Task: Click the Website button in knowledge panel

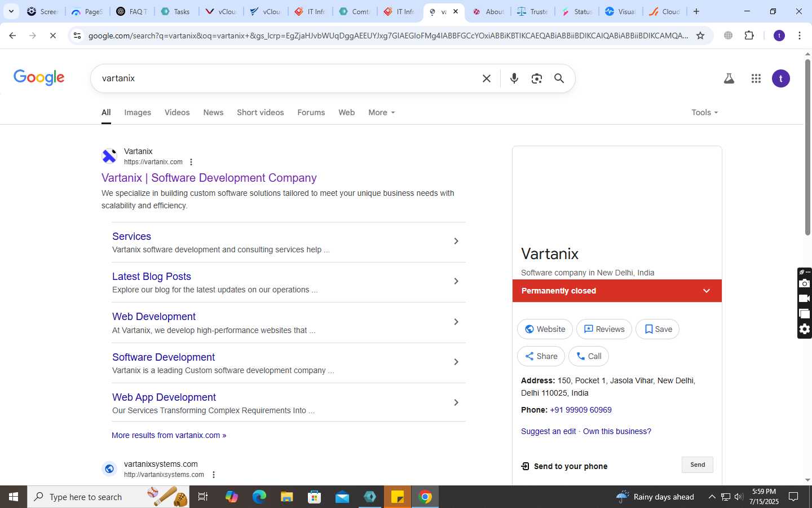Action: [x=545, y=329]
